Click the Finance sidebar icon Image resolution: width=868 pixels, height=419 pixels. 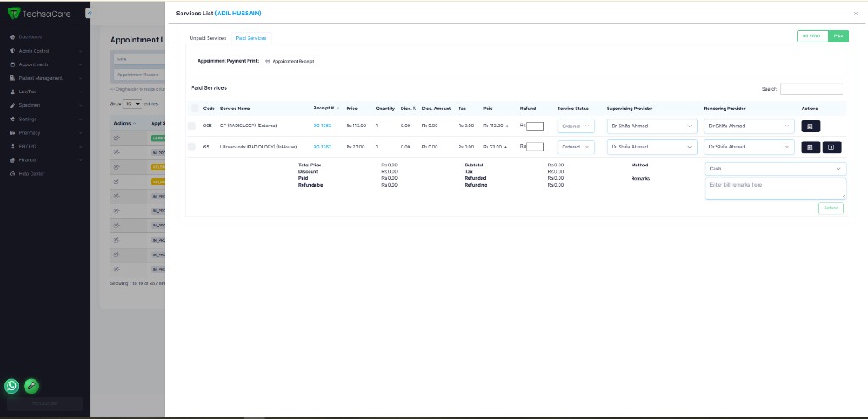[x=13, y=160]
